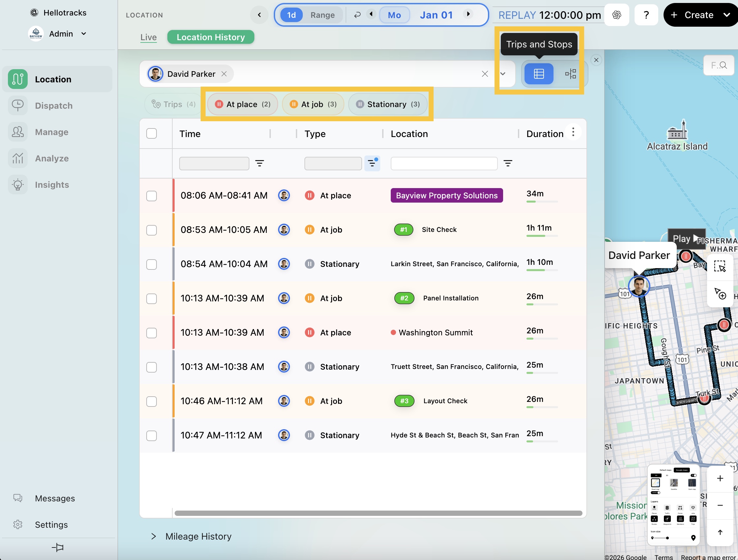Viewport: 738px width, 560px height.
Task: Pin the sidebar with the pin icon
Action: coord(57,547)
